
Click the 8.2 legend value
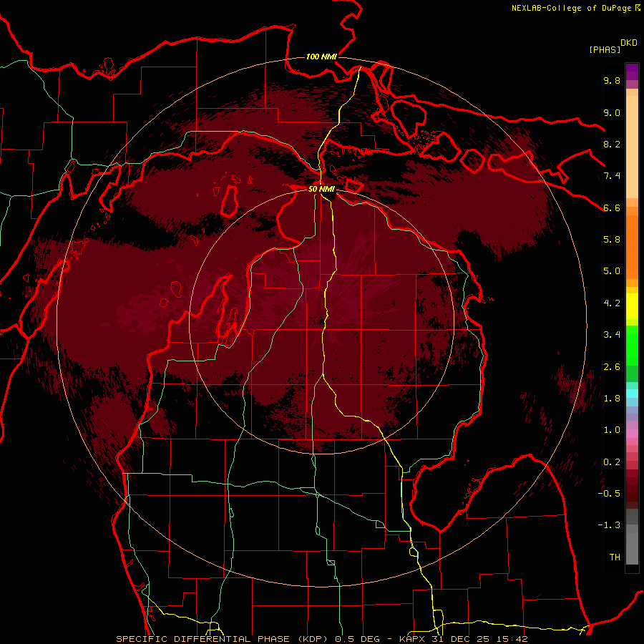click(x=612, y=144)
